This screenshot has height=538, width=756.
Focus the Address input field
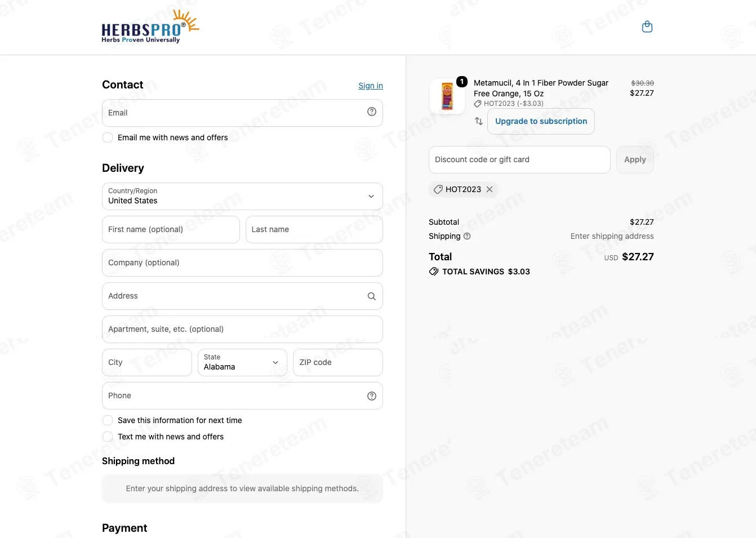point(242,296)
